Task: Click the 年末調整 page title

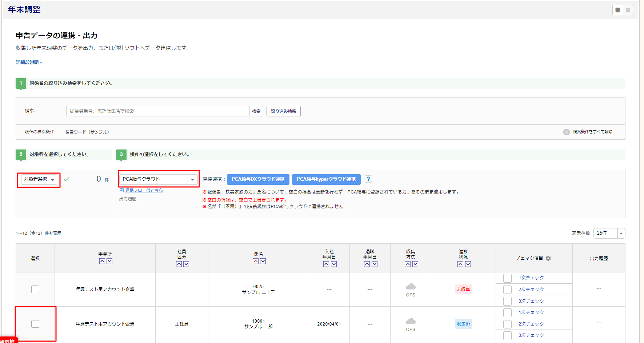Action: click(x=24, y=9)
